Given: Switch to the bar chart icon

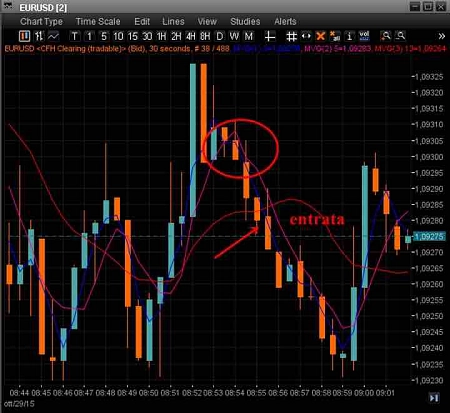Looking at the screenshot, I should tap(39, 36).
